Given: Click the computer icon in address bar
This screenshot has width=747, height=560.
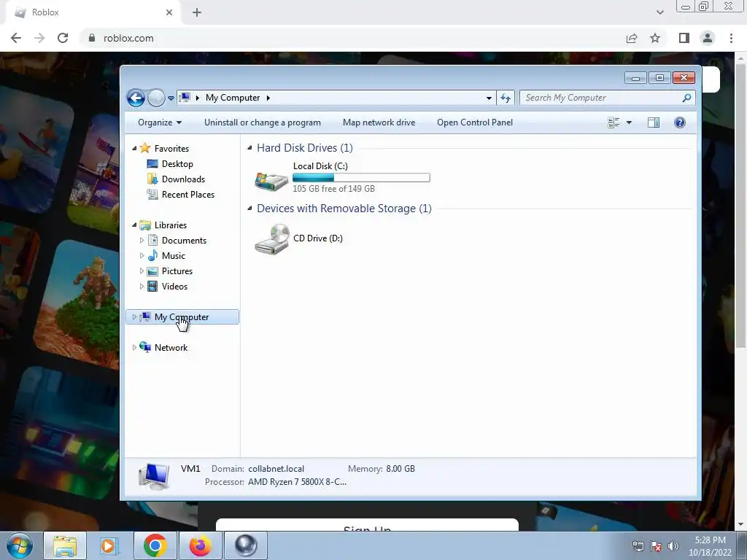Looking at the screenshot, I should [185, 98].
